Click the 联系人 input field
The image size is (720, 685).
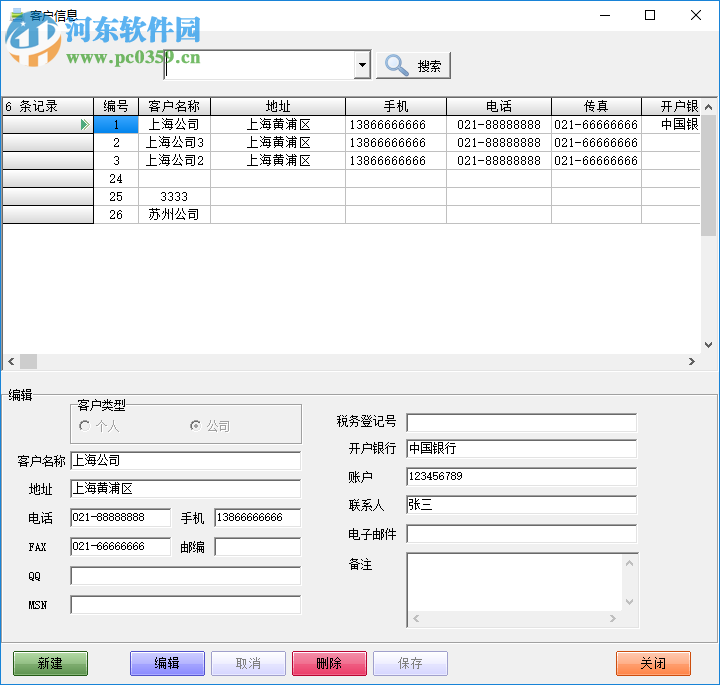point(522,505)
